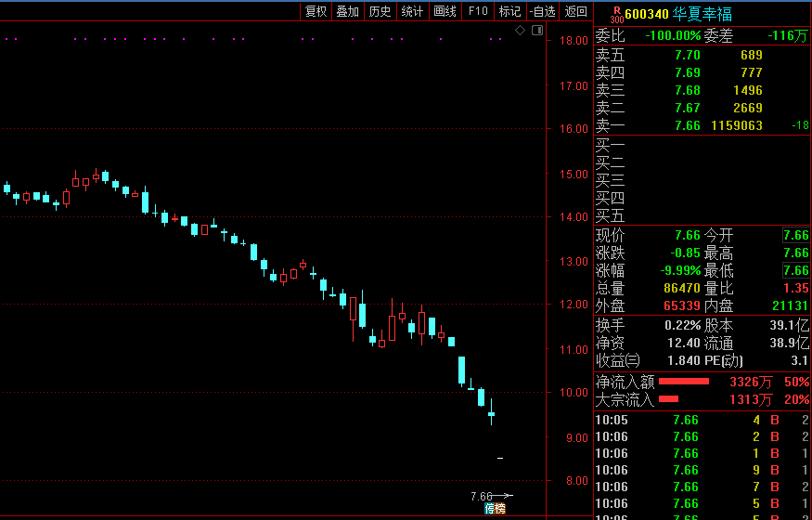Click the 返回 back button
Viewport: 812px width, 520px height.
(x=576, y=11)
